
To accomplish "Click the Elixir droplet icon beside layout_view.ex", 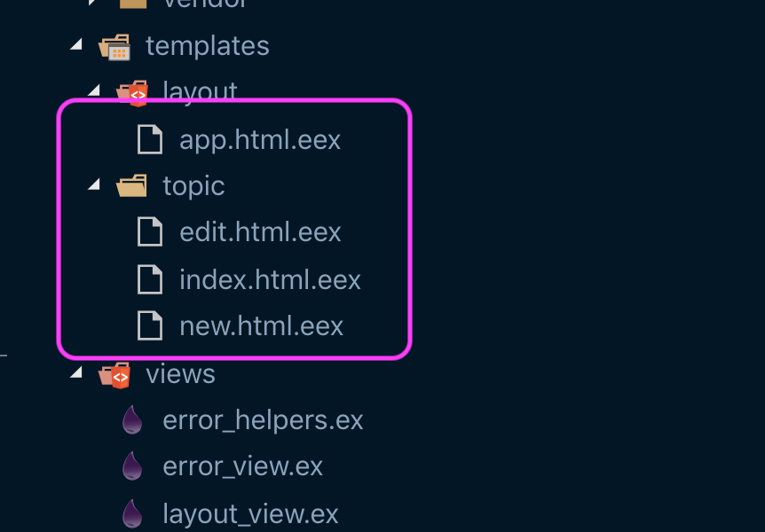I will [x=131, y=512].
